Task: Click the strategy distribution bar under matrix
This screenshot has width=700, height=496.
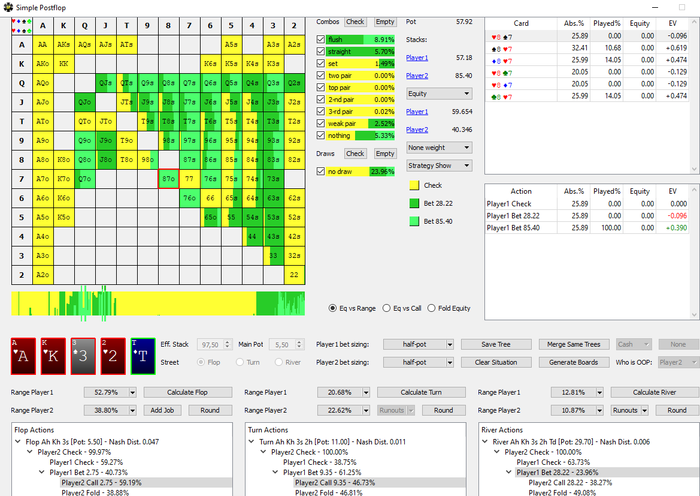Action: coord(158,304)
